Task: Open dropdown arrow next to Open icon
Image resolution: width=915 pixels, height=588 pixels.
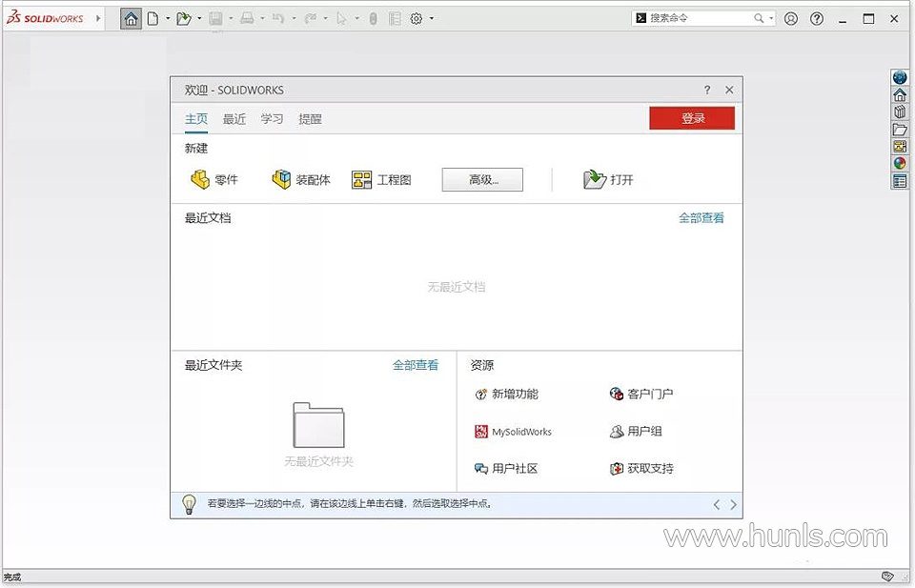Action: coord(199,19)
